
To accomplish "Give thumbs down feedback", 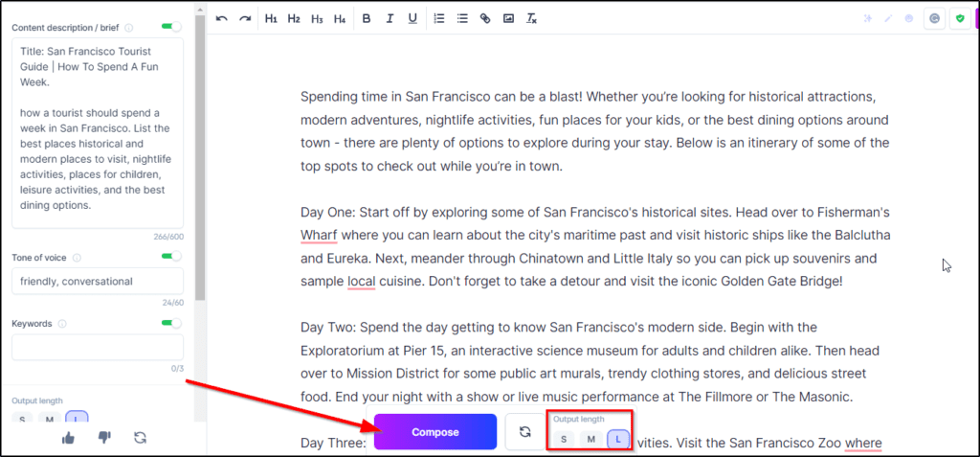I will [x=104, y=438].
